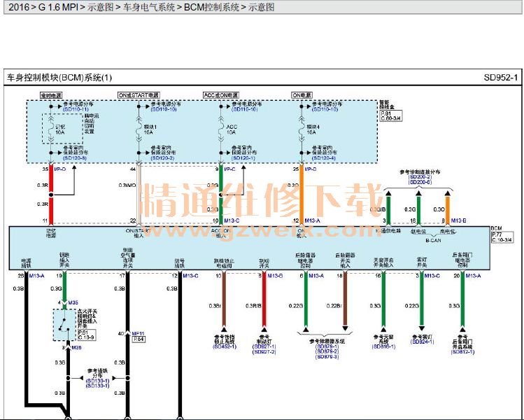
Task: Click the P.81 C.80-3/4 reference box
Action: 391,116
